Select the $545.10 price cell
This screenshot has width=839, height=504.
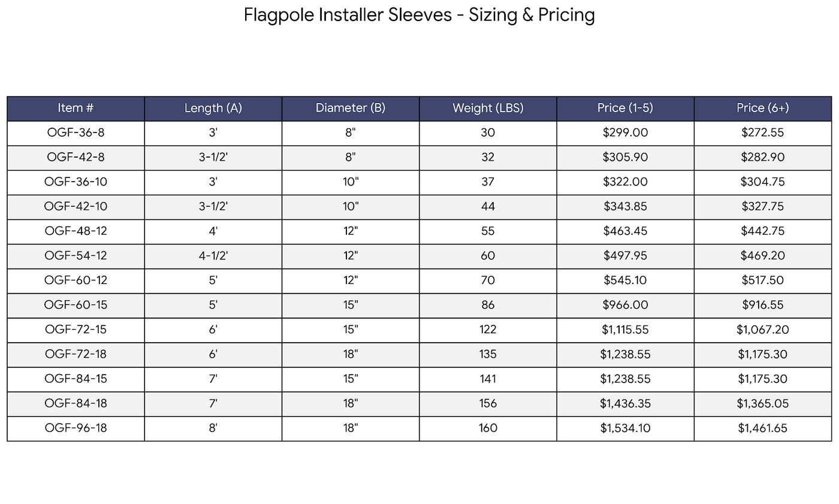(x=625, y=280)
